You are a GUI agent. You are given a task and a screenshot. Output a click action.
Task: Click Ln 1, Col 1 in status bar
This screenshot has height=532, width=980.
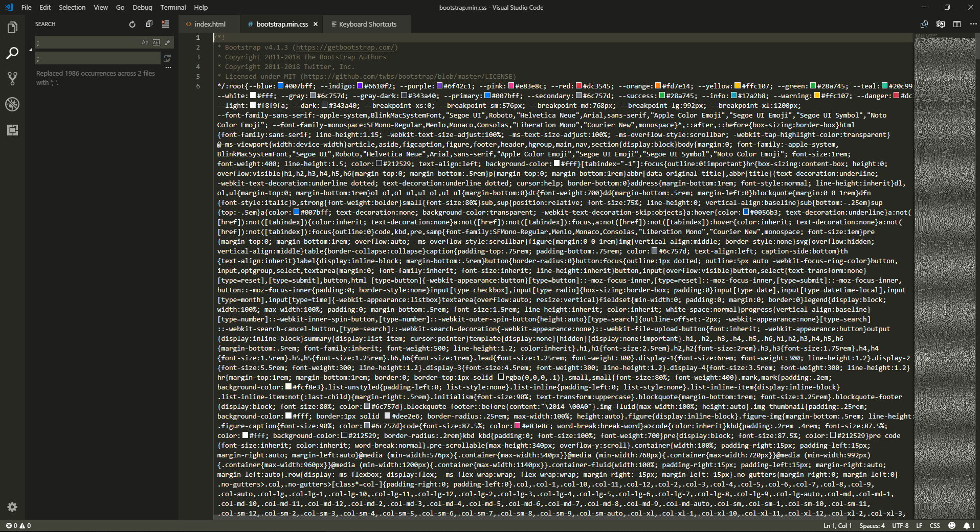pyautogui.click(x=838, y=525)
